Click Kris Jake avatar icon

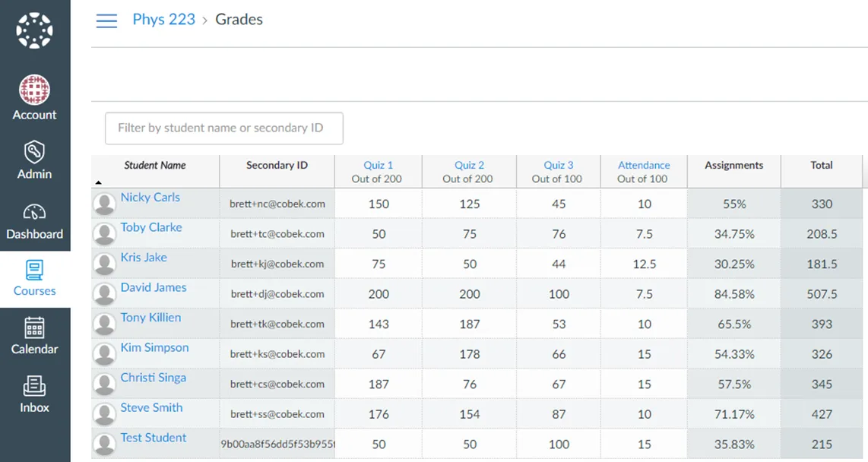click(x=104, y=264)
